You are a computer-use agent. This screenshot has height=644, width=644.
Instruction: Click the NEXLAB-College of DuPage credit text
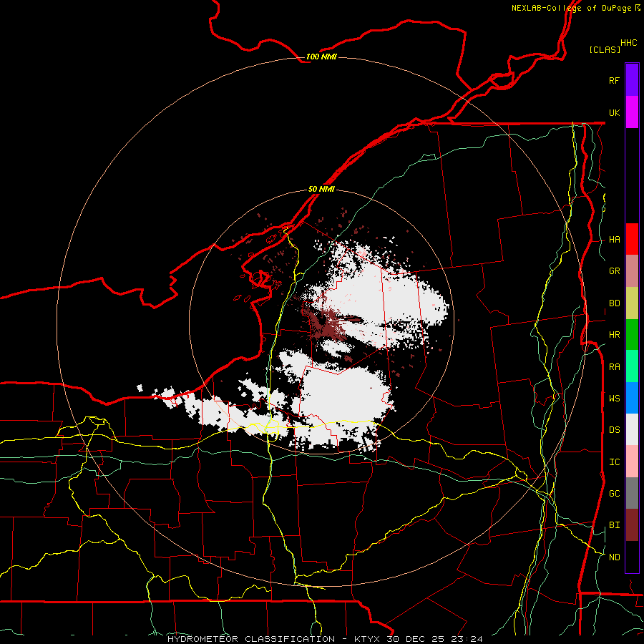coord(571,8)
